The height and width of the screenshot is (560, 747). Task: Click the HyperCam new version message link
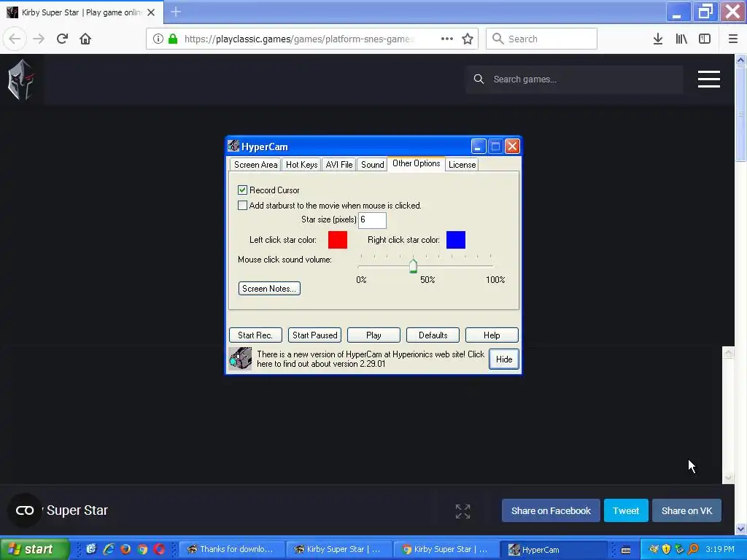coord(370,359)
